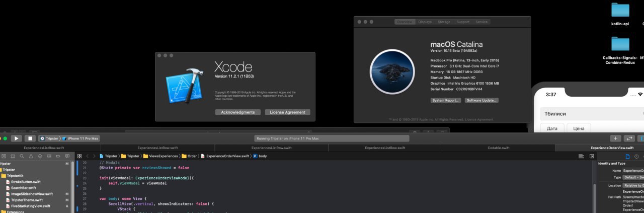The height and width of the screenshot is (213, 644).
Task: Click the Software Update... button
Action: pos(482,100)
